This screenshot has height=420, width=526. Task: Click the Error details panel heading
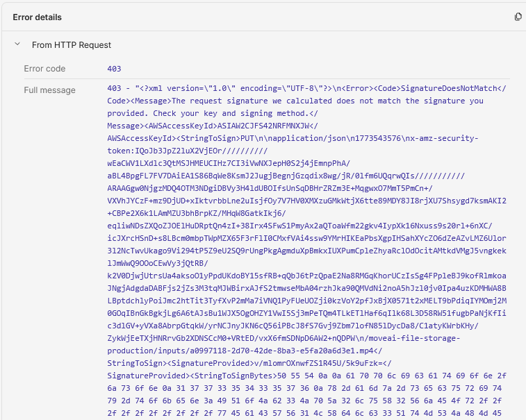[37, 17]
